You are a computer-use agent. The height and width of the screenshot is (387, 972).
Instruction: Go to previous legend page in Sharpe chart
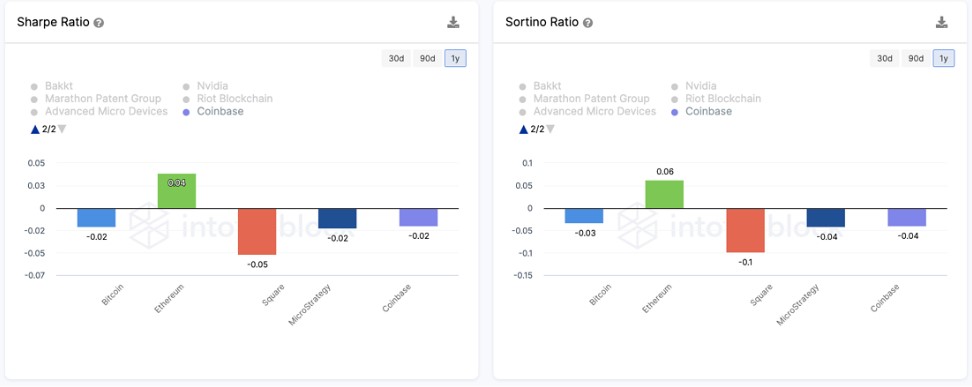point(35,129)
